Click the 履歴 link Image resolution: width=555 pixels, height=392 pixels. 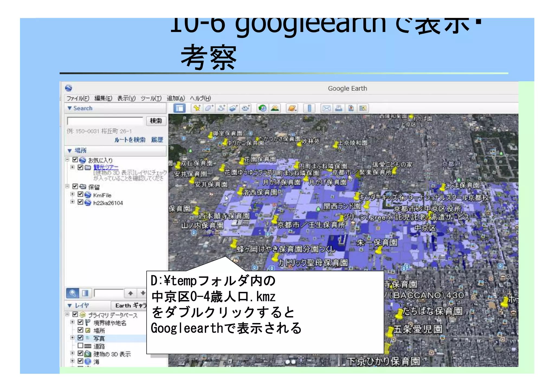[x=157, y=140]
